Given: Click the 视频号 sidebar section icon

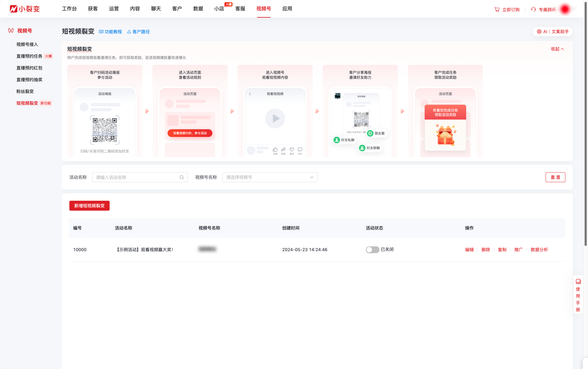Looking at the screenshot, I should coord(11,30).
